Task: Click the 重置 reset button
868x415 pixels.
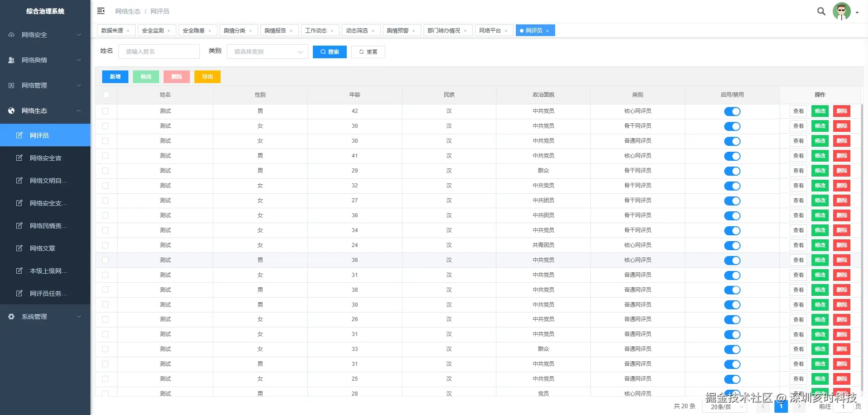Action: (368, 52)
